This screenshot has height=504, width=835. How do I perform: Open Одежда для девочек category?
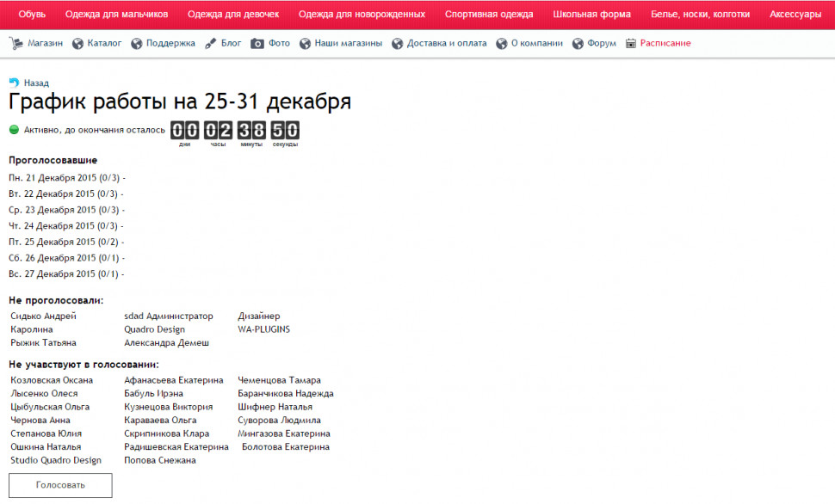233,15
